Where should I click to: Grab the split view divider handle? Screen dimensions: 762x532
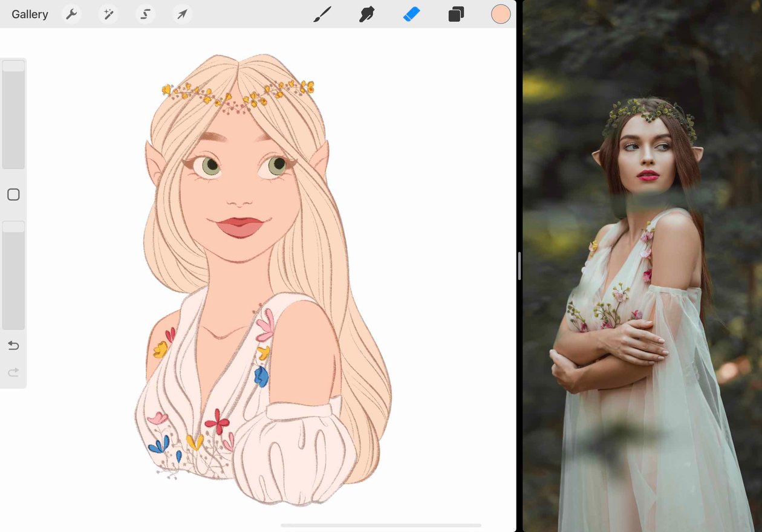point(519,266)
